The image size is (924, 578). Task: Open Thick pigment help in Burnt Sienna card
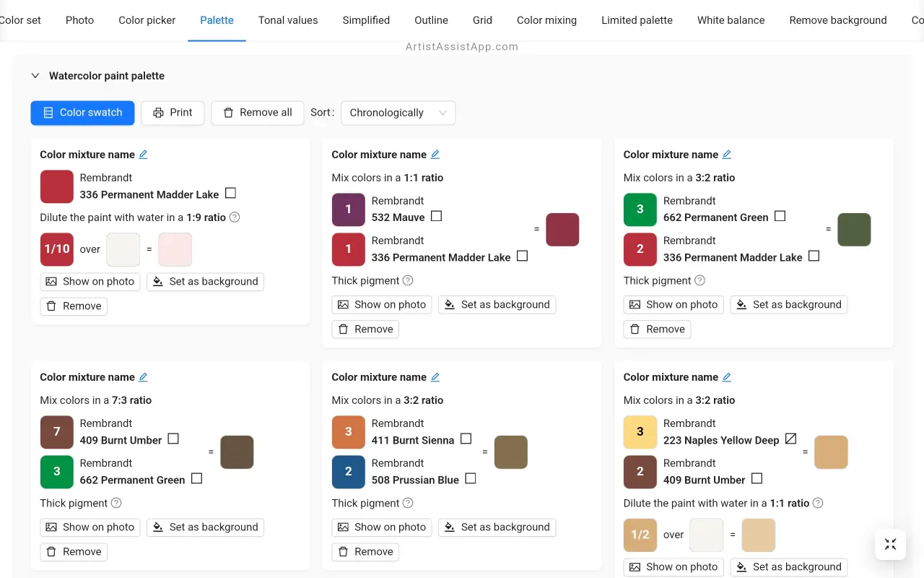tap(408, 503)
